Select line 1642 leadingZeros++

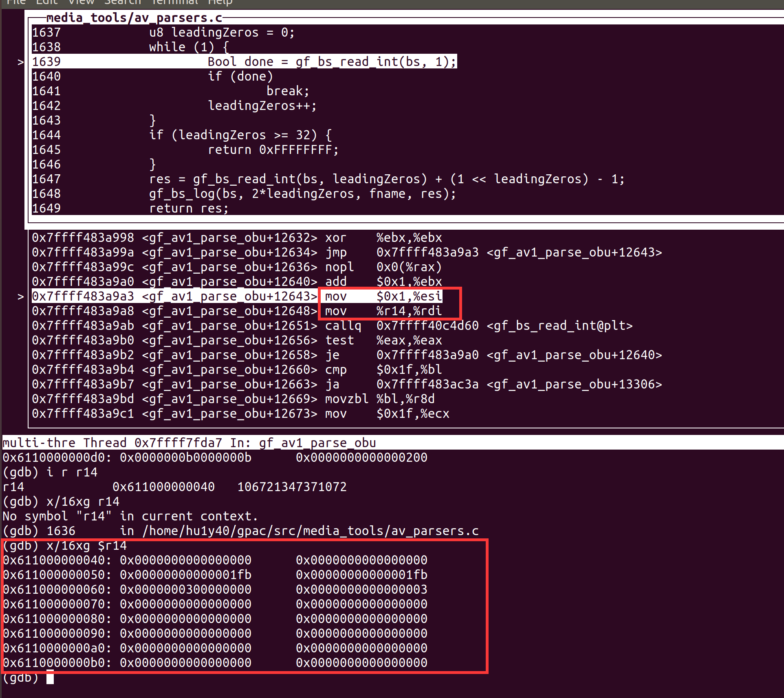174,105
